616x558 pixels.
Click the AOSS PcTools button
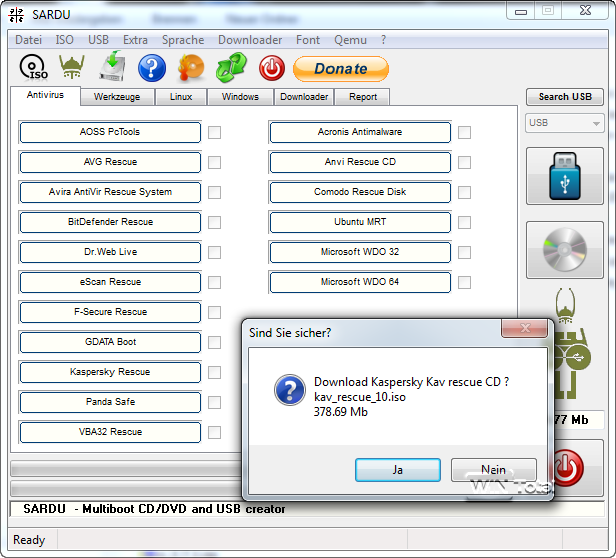[110, 132]
